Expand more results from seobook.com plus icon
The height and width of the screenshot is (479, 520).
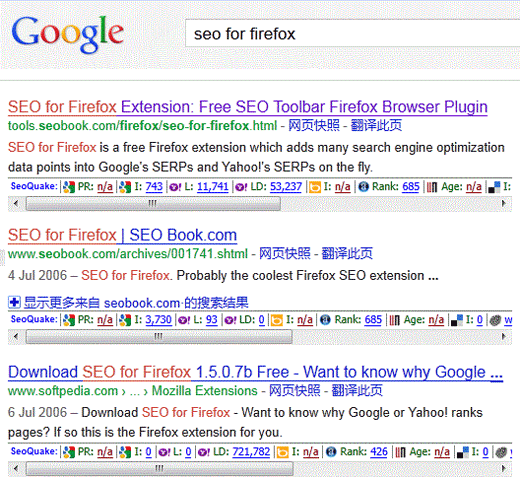pyautogui.click(x=14, y=303)
